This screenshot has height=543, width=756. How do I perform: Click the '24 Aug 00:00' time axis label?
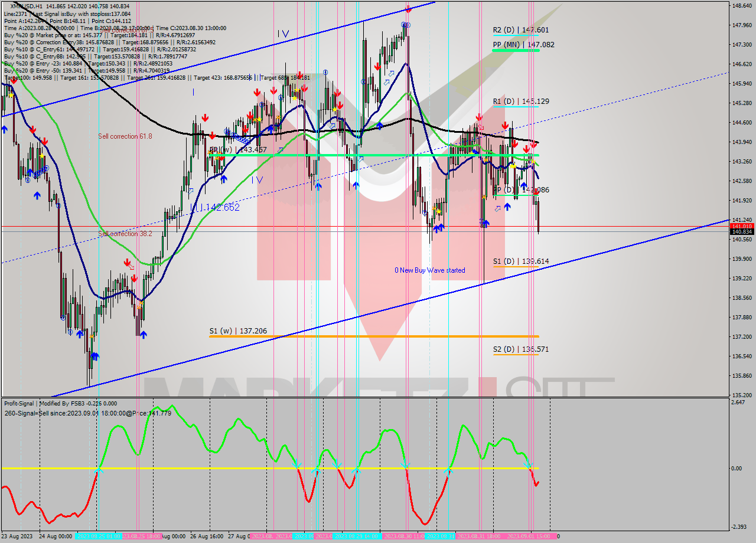(56, 537)
